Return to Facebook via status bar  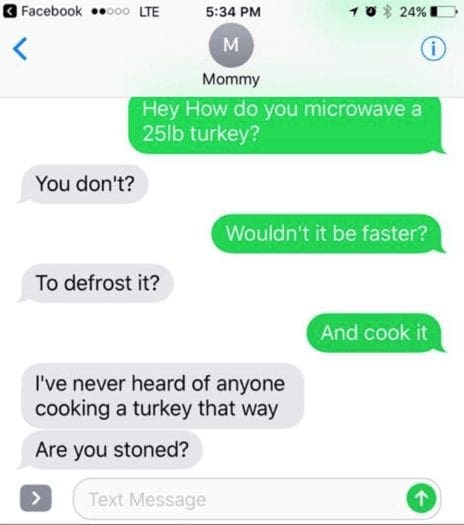click(43, 11)
